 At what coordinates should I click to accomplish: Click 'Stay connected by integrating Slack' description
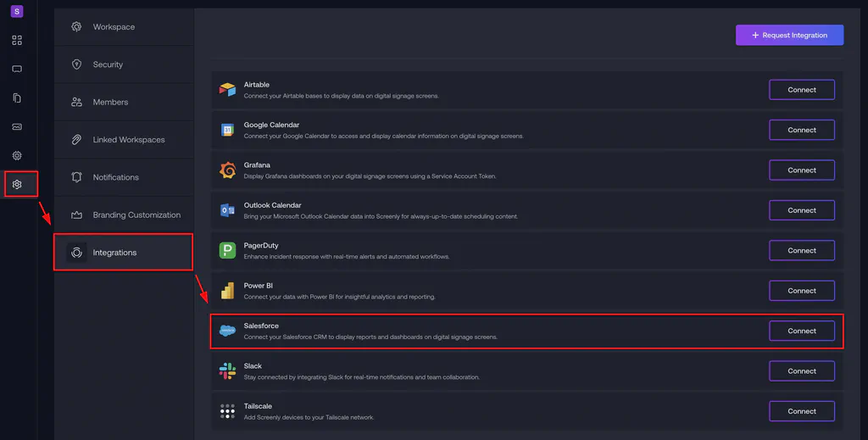[361, 377]
